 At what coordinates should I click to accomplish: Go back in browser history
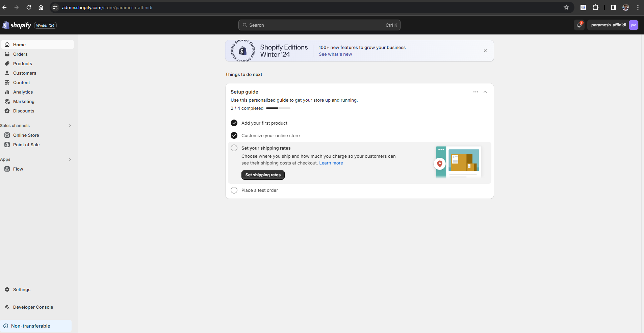click(4, 7)
